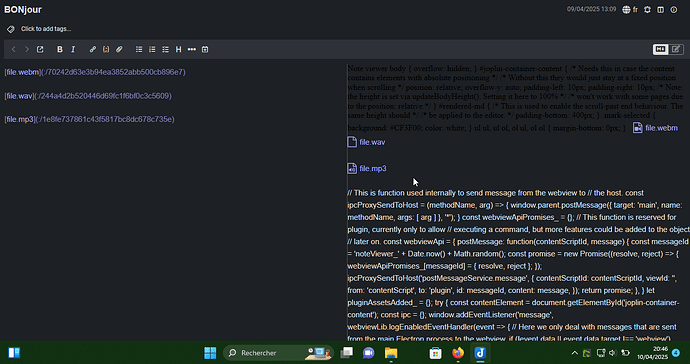Open note in external editor
This screenshot has width=690, height=364.
click(x=40, y=49)
